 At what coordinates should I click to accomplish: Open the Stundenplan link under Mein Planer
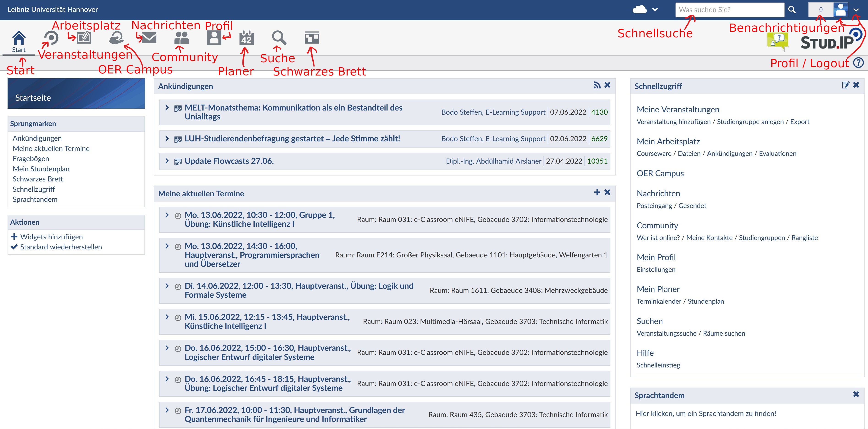(706, 301)
